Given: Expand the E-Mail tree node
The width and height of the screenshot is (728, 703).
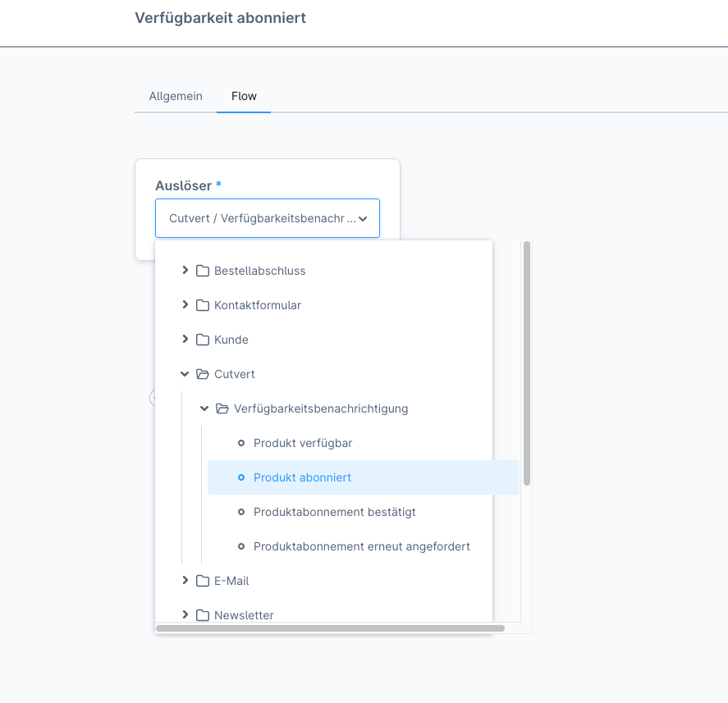Looking at the screenshot, I should pos(185,581).
